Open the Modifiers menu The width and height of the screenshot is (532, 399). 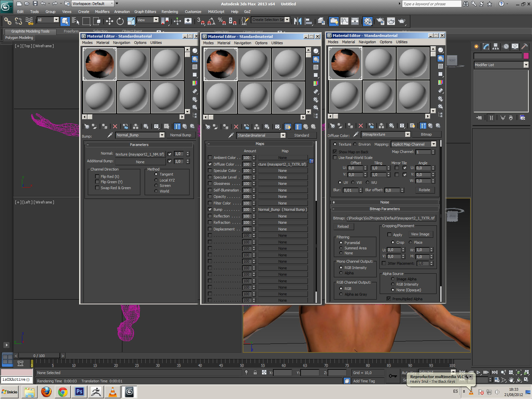pyautogui.click(x=102, y=12)
